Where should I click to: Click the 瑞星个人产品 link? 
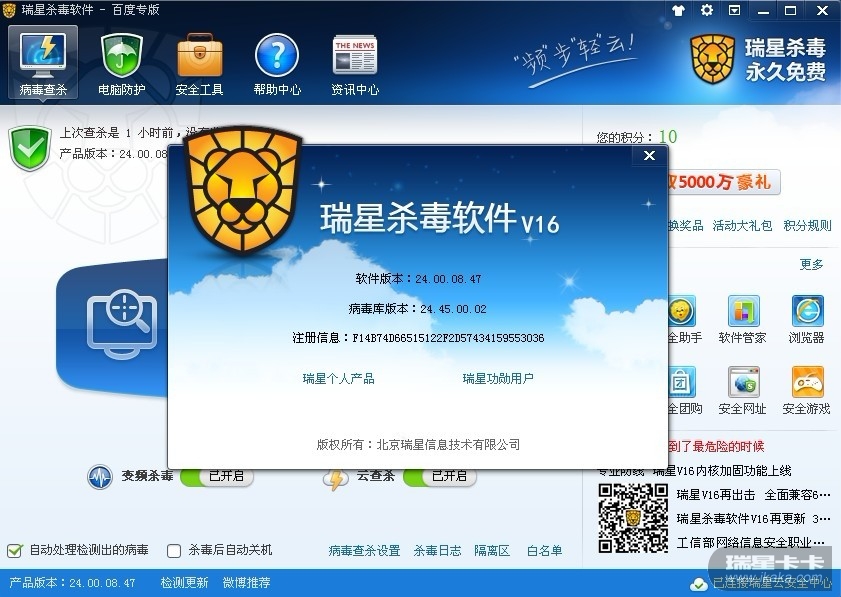tap(338, 379)
